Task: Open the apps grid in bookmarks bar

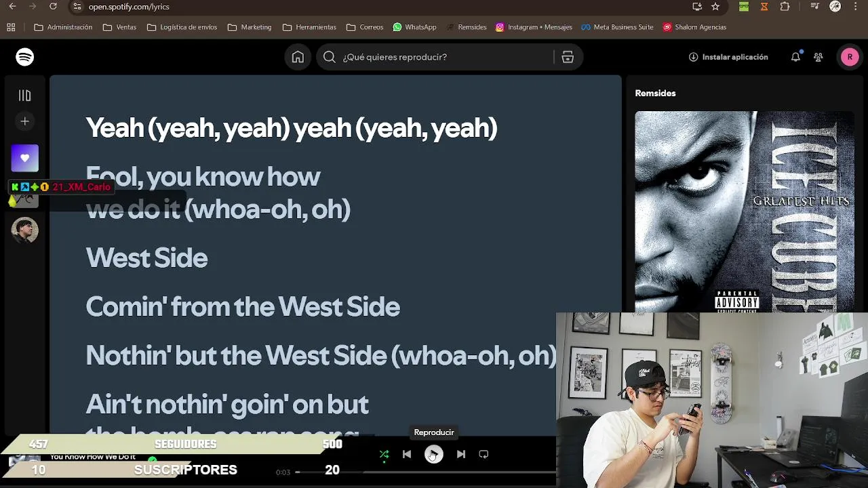Action: [11, 27]
